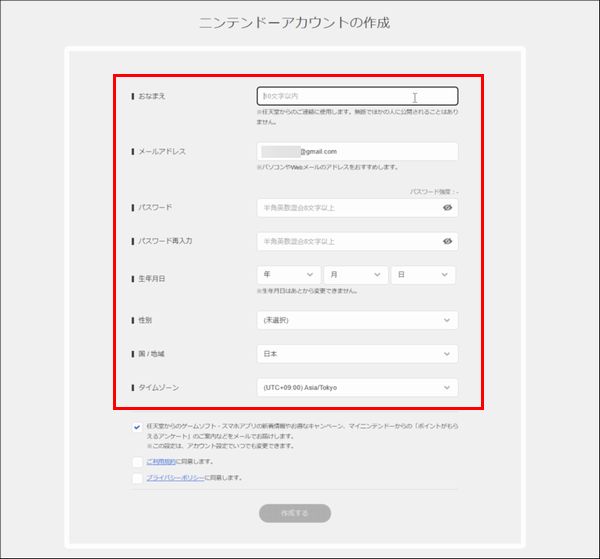Check the ご利用規約 agreement checkbox
This screenshot has height=559, width=600.
pos(137,462)
